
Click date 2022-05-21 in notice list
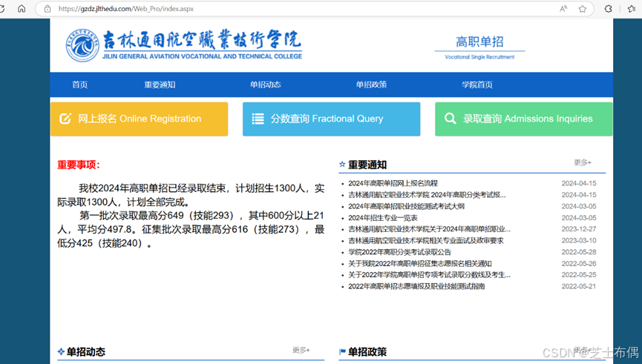click(x=579, y=286)
